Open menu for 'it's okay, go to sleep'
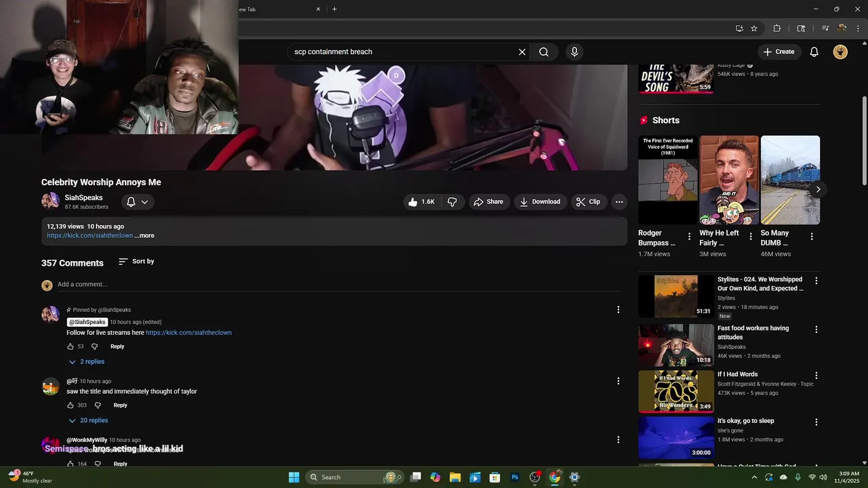Viewport: 868px width, 488px height. [x=816, y=422]
